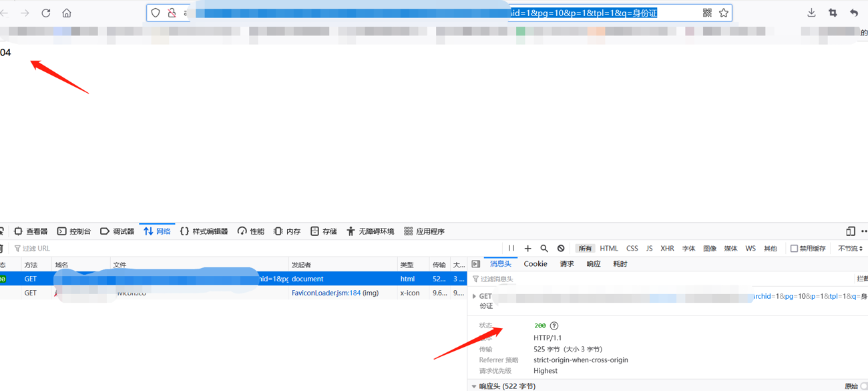Image resolution: width=868 pixels, height=391 pixels.
Task: Click the request blocking icon
Action: [x=561, y=249]
